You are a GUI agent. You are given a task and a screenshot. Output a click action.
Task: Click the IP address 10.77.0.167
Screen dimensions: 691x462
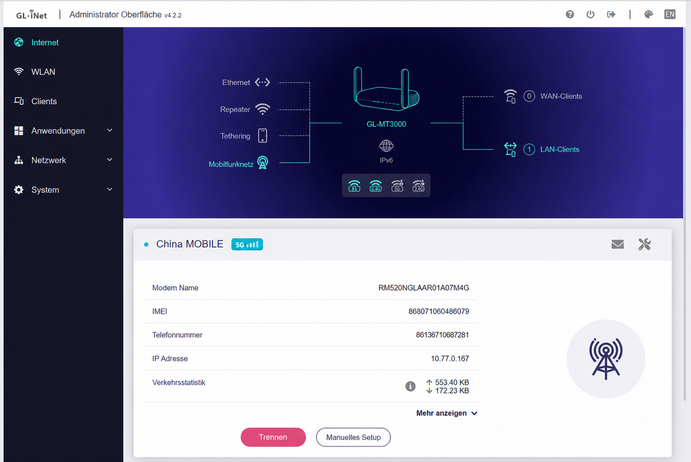tap(450, 359)
